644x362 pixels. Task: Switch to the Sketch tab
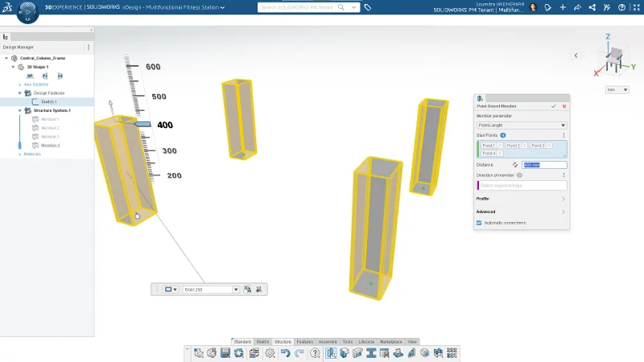tap(262, 342)
